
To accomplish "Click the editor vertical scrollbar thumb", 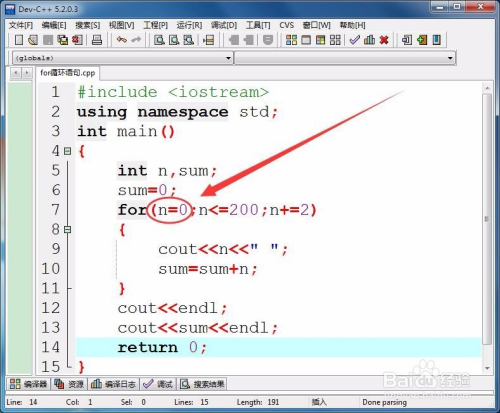I will click(487, 219).
